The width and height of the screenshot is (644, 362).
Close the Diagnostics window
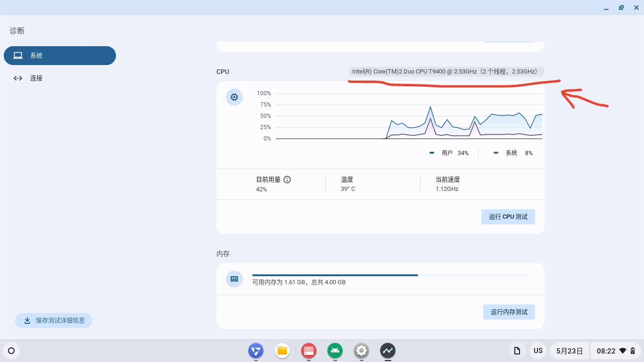[636, 8]
